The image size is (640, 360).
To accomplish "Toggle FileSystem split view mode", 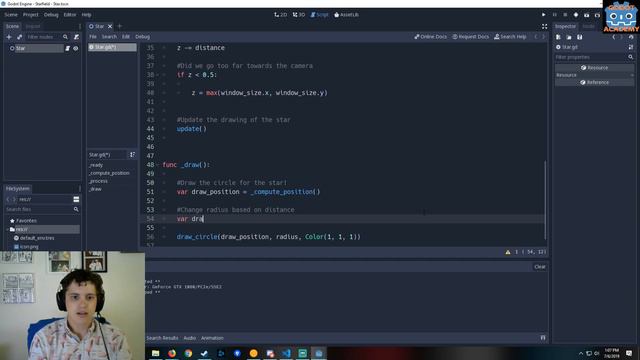I will [76, 200].
